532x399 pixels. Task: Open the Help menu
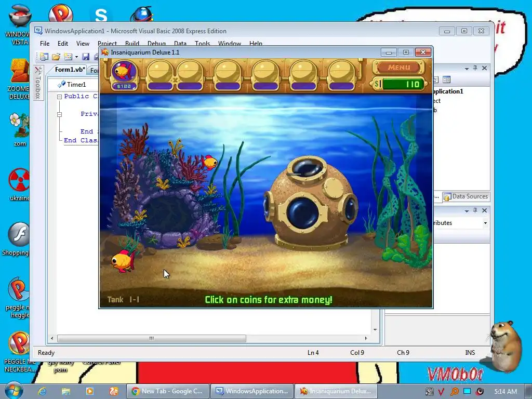click(x=256, y=44)
